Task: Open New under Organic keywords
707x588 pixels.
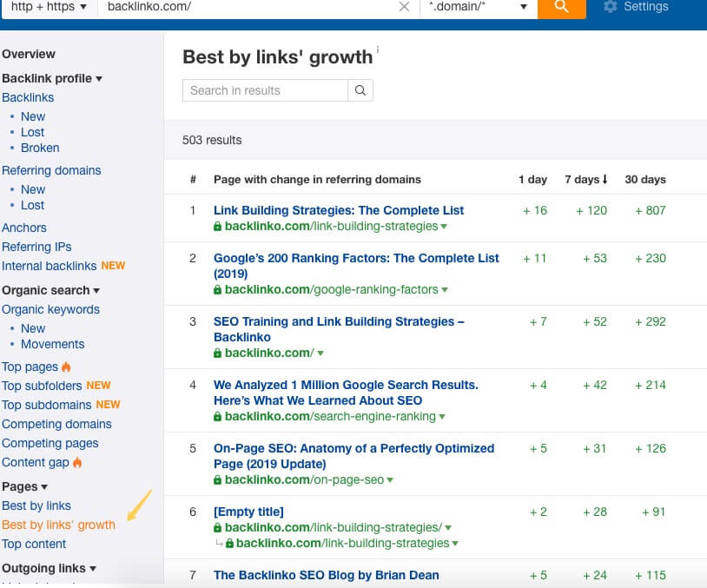Action: click(33, 328)
